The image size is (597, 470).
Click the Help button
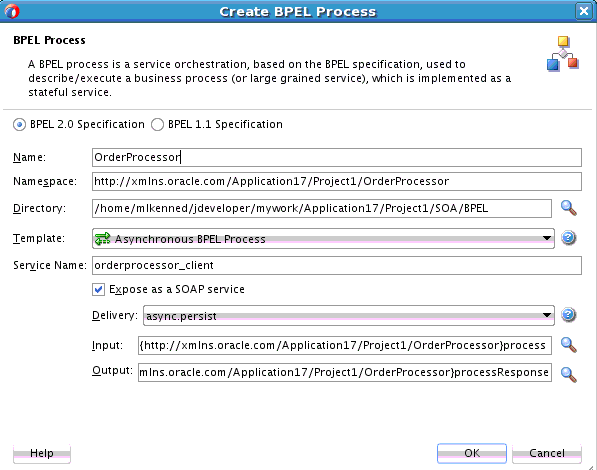click(x=42, y=453)
